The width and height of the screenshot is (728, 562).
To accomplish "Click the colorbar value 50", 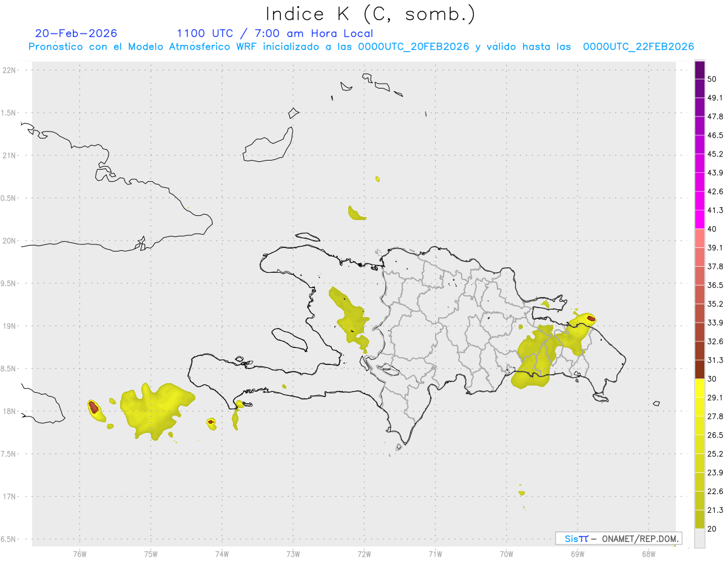I will [x=712, y=79].
